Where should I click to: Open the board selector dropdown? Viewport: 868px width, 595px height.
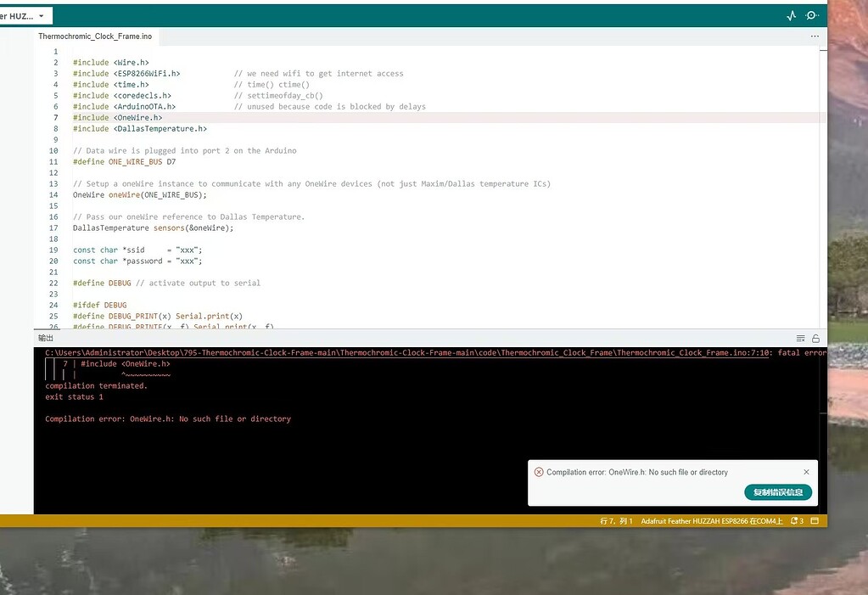[x=25, y=15]
